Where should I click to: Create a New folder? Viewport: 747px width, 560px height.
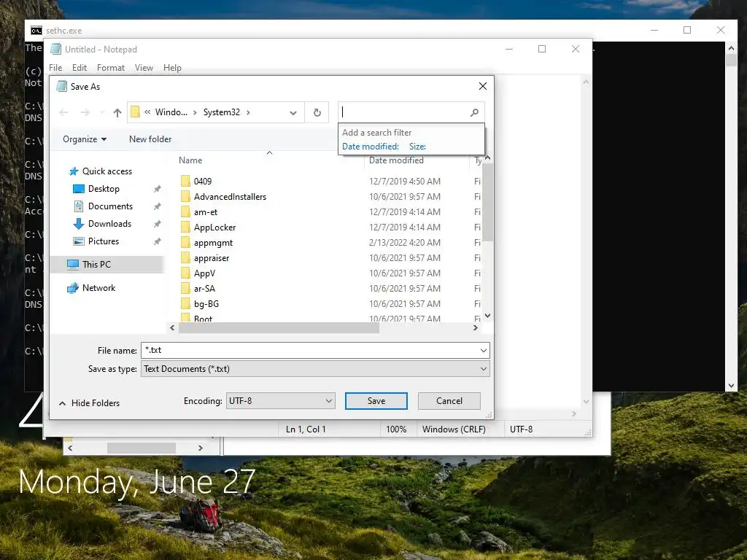[150, 139]
